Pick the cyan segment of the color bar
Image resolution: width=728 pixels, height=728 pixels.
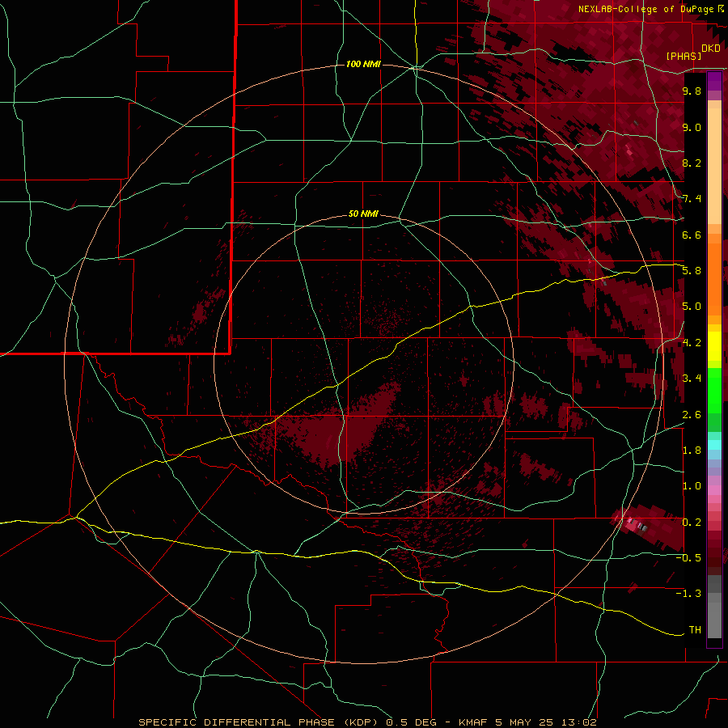(714, 445)
